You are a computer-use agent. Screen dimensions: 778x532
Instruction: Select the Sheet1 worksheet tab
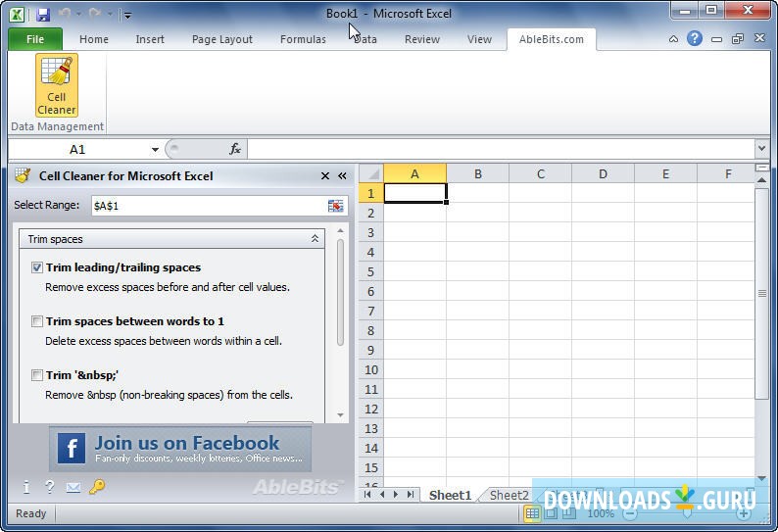pyautogui.click(x=450, y=495)
